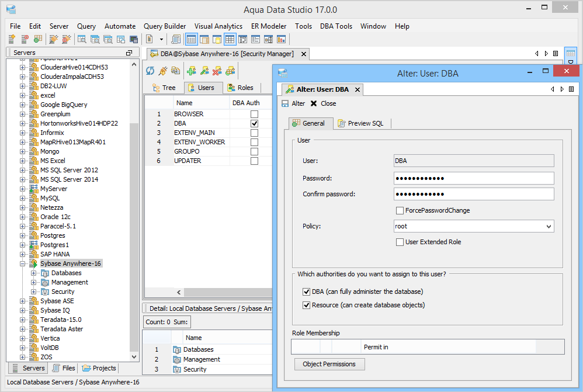
Task: Click the dark window console icon in main toolbar
Action: (134, 39)
